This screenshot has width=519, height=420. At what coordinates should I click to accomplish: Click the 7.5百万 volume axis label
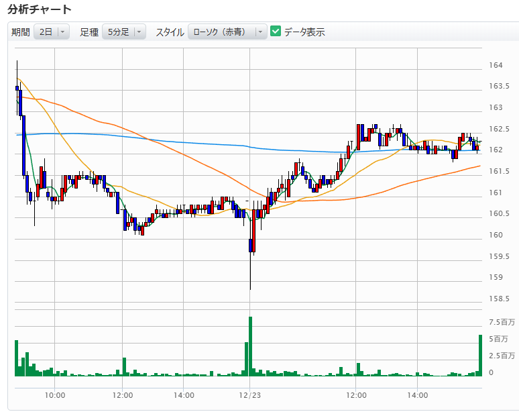click(x=502, y=321)
